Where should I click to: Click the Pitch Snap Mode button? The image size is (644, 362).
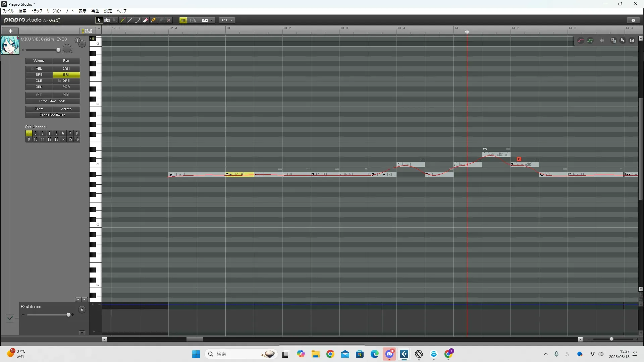[53, 101]
